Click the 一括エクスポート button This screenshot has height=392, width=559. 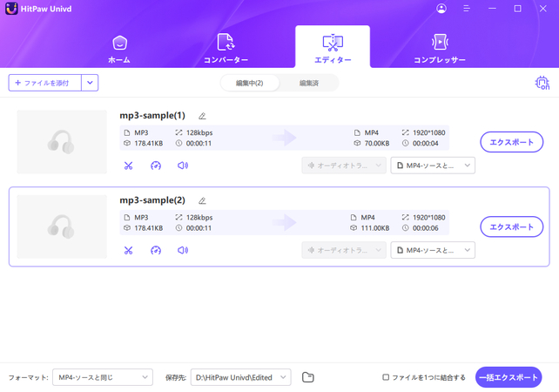pos(508,377)
